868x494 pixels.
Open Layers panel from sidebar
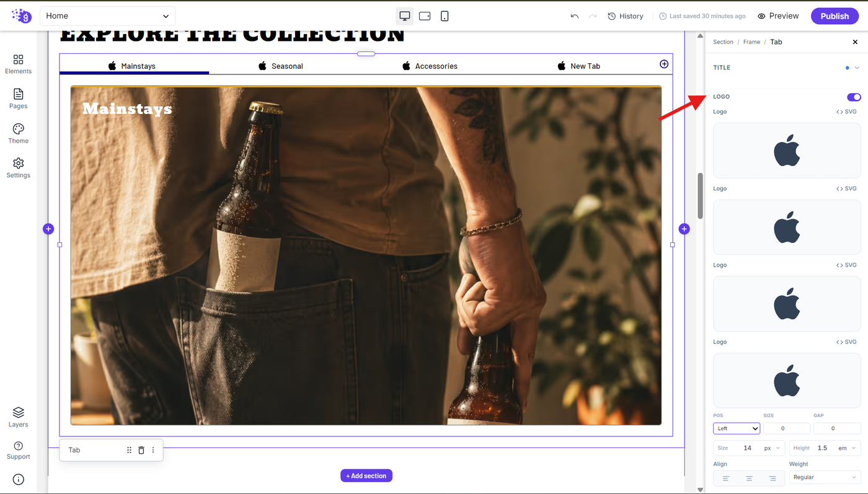18,417
